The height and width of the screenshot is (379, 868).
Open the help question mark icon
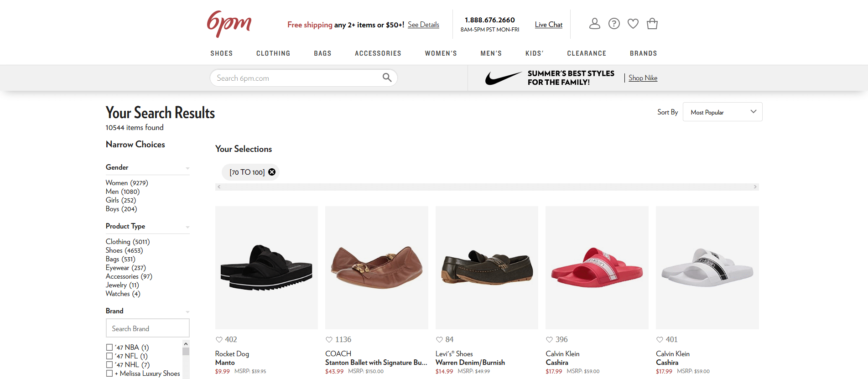click(x=614, y=24)
